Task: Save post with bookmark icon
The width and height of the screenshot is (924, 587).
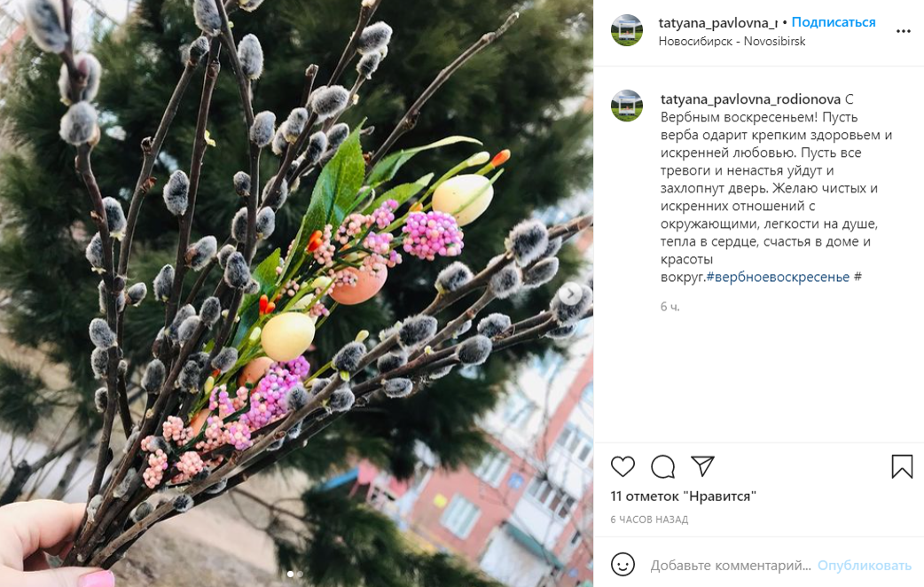Action: tap(902, 466)
